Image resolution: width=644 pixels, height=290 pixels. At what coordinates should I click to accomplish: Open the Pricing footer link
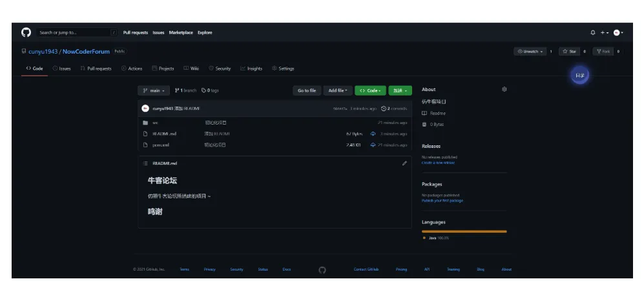[401, 269]
